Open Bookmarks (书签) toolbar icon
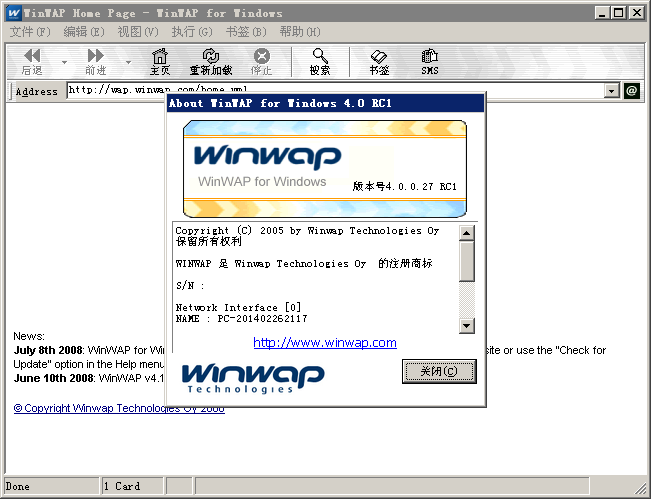The image size is (651, 499). [379, 61]
